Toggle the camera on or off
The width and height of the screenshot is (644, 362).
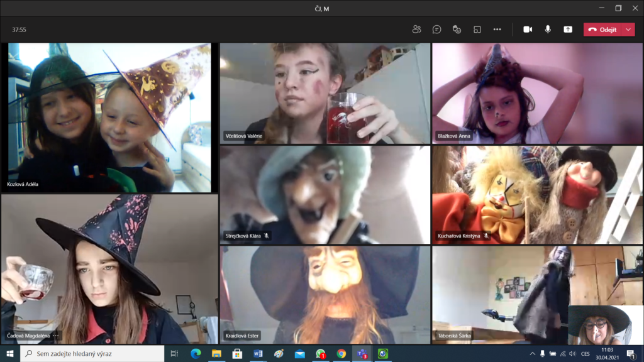(x=528, y=30)
